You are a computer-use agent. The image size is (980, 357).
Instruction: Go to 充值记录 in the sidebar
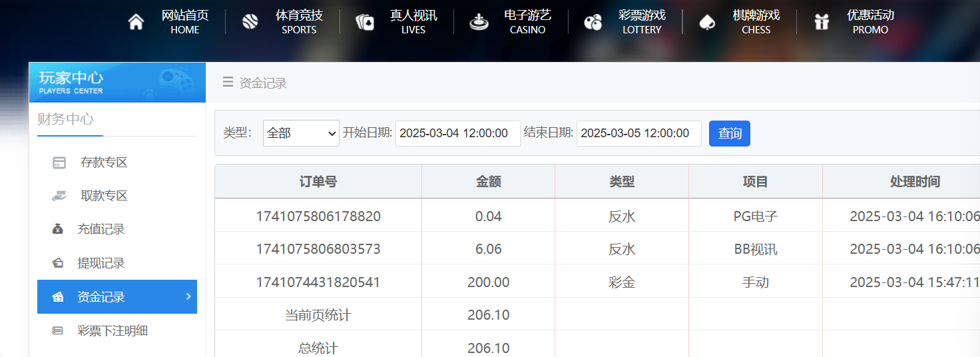pos(101,229)
